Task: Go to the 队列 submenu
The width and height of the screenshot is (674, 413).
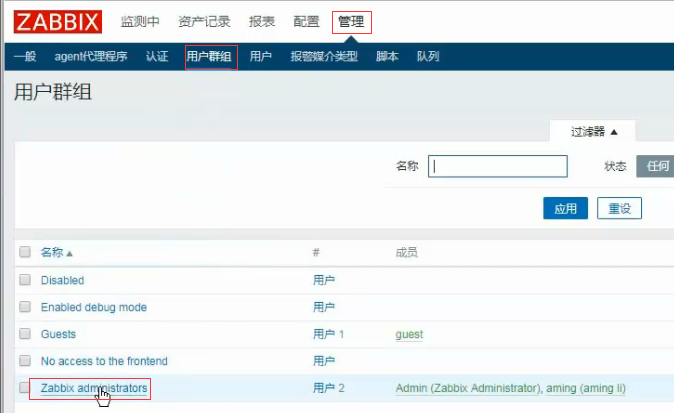Action: click(428, 56)
